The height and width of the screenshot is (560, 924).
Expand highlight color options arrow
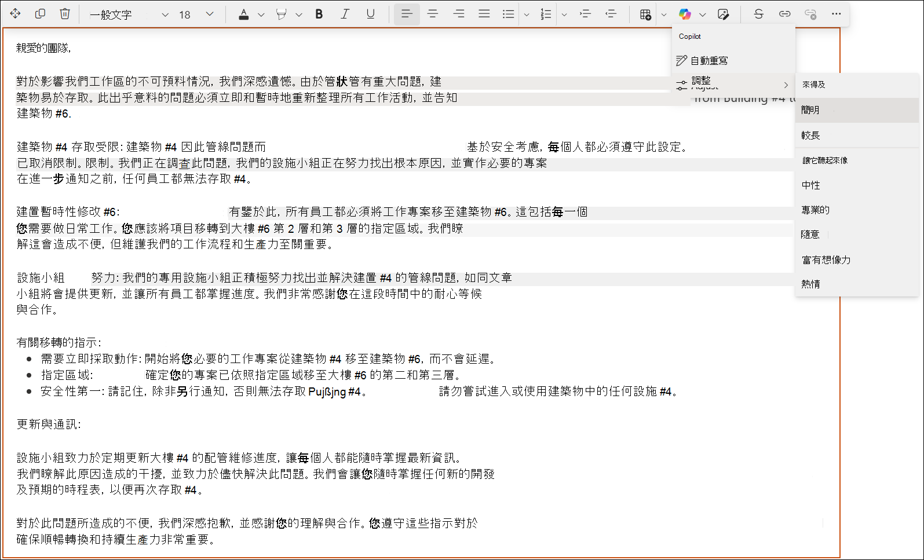click(x=298, y=14)
